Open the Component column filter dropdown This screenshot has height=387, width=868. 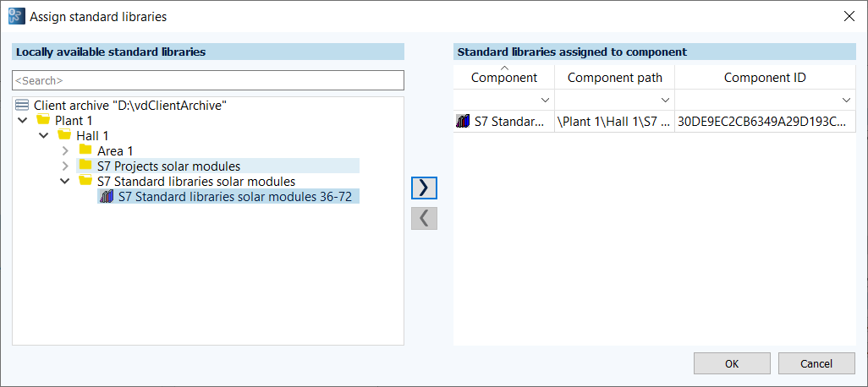click(546, 100)
